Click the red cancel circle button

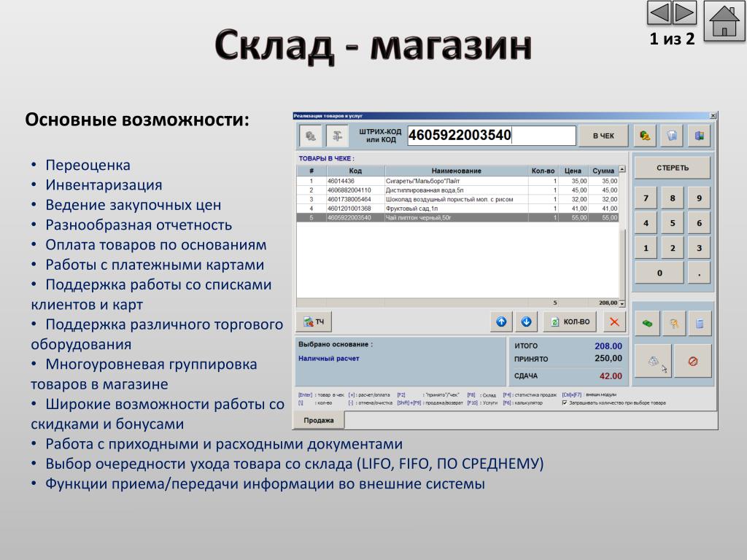coord(693,362)
